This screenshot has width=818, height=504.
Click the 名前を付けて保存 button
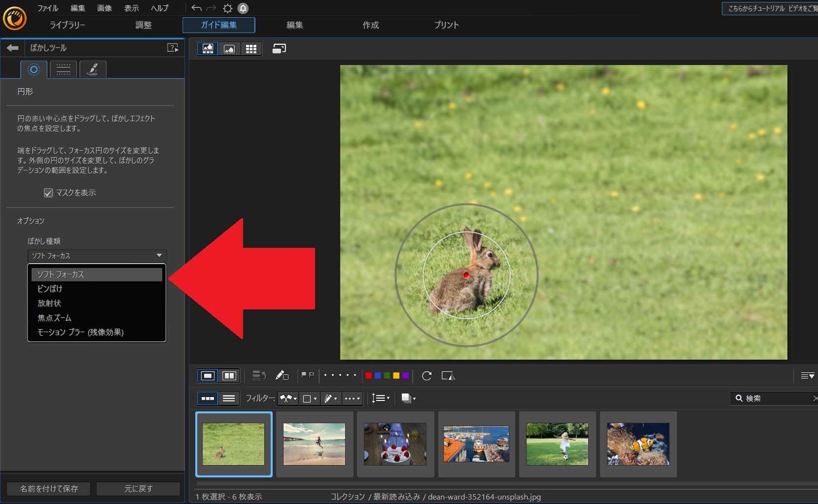click(x=49, y=489)
